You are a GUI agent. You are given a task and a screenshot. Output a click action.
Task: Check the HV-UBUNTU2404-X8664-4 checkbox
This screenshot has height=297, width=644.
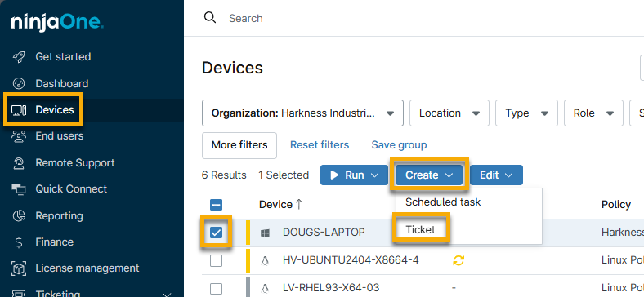(x=216, y=260)
